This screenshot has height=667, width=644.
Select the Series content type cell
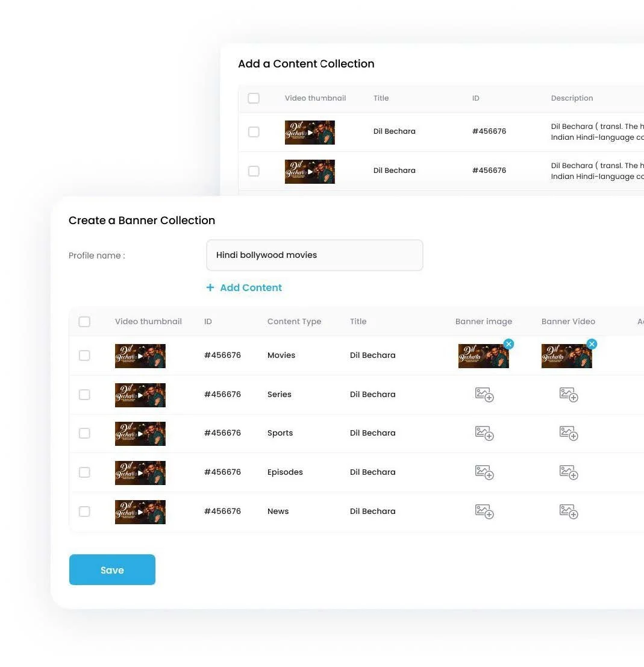point(280,394)
